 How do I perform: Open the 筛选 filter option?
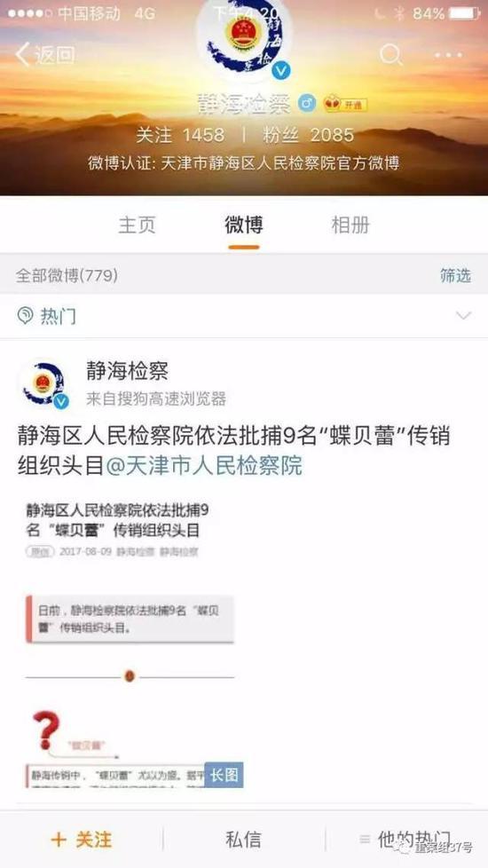tap(455, 275)
